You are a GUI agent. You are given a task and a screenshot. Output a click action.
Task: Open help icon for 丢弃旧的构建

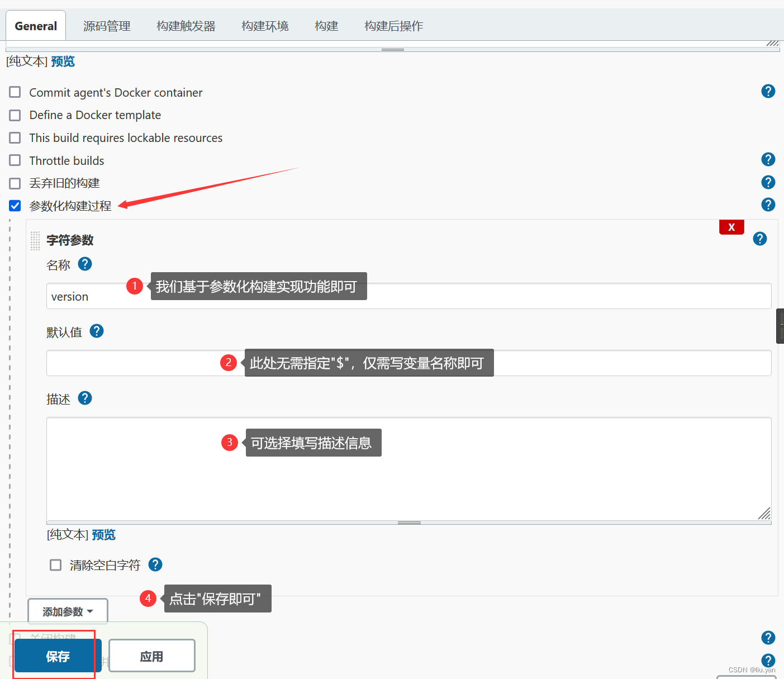[768, 182]
